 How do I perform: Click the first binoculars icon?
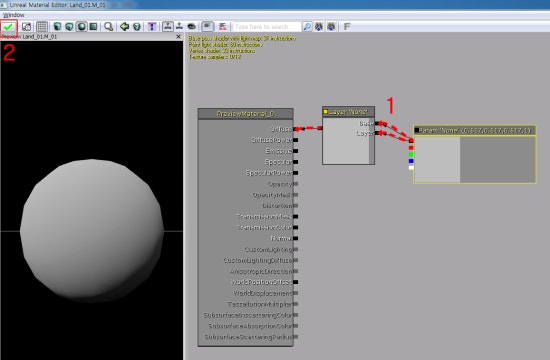319,27
